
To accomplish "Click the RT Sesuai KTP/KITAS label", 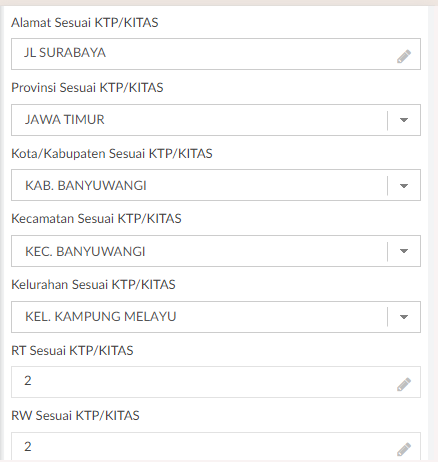I will (x=72, y=351).
